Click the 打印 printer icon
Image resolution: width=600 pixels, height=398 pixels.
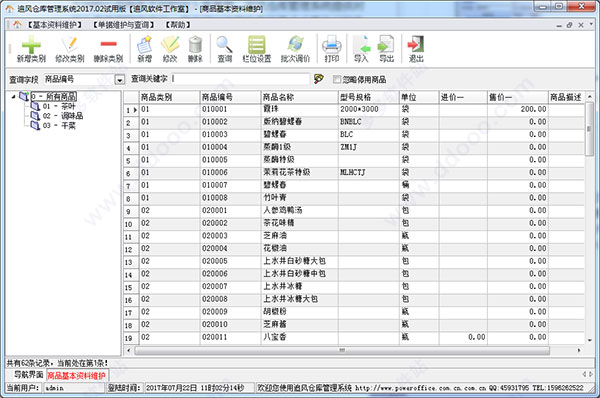pos(331,45)
